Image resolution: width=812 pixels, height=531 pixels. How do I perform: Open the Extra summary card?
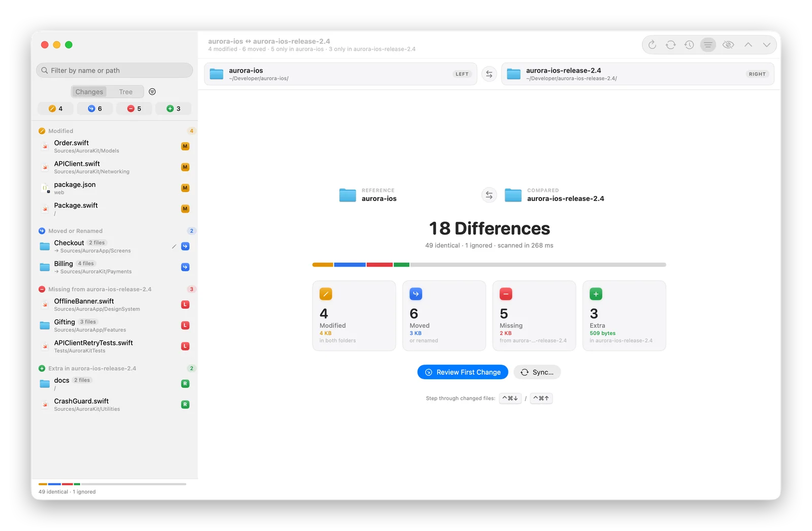pyautogui.click(x=624, y=316)
